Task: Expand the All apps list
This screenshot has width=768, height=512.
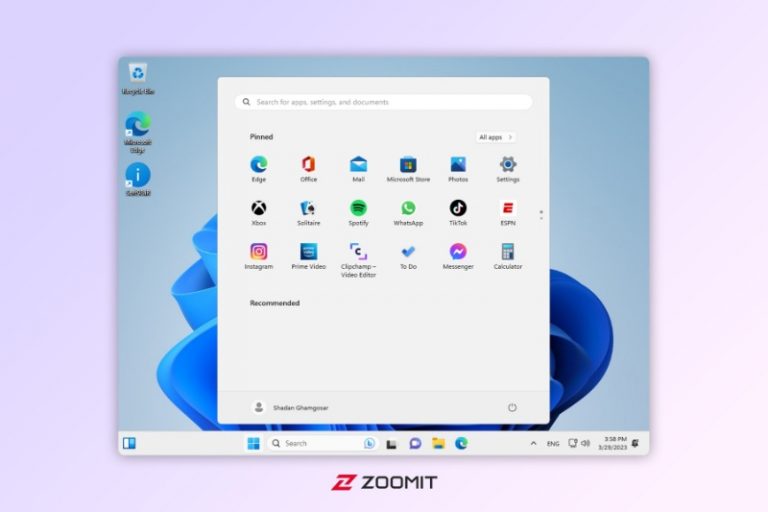Action: click(x=496, y=137)
